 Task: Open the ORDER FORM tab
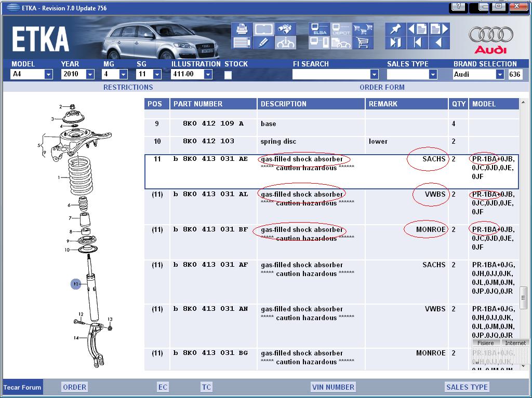tap(382, 87)
